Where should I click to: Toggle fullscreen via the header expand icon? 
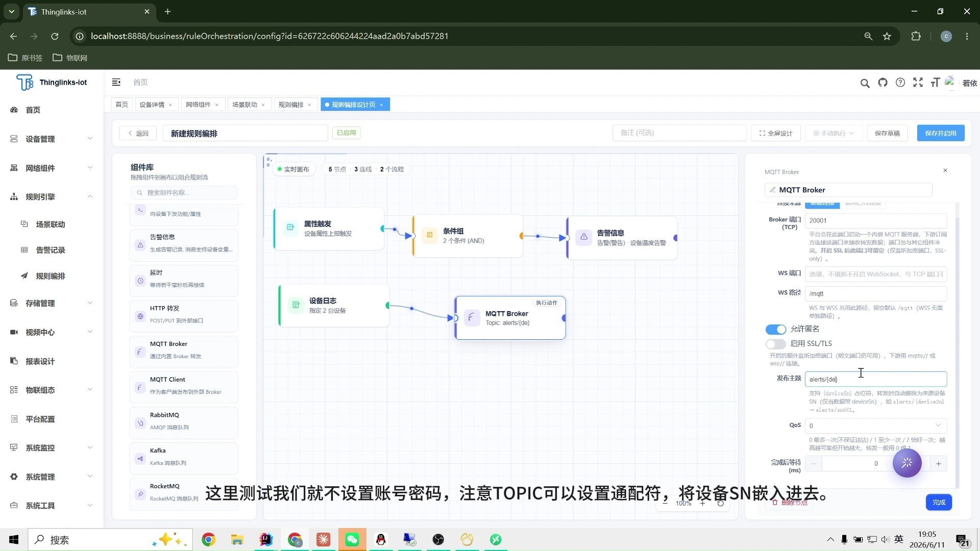click(918, 83)
